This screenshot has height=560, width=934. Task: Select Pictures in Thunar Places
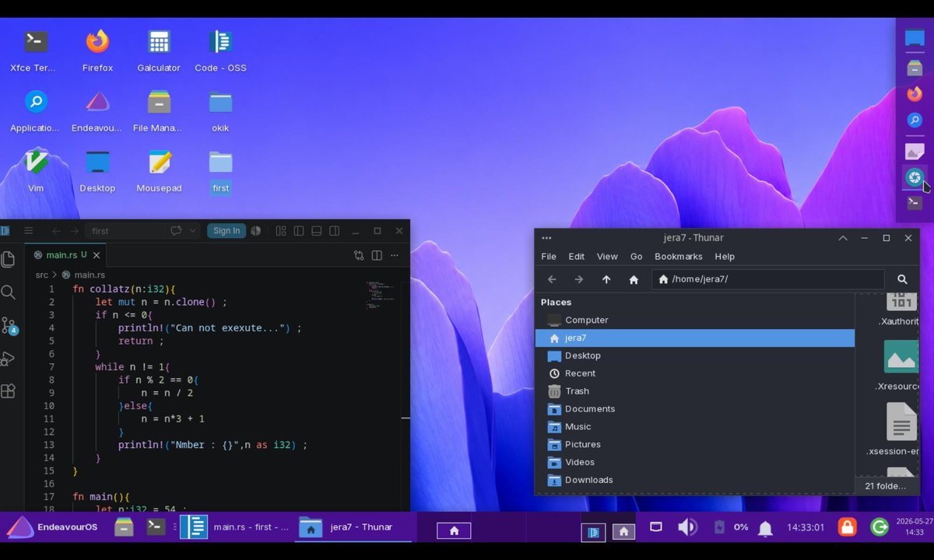pyautogui.click(x=695, y=445)
